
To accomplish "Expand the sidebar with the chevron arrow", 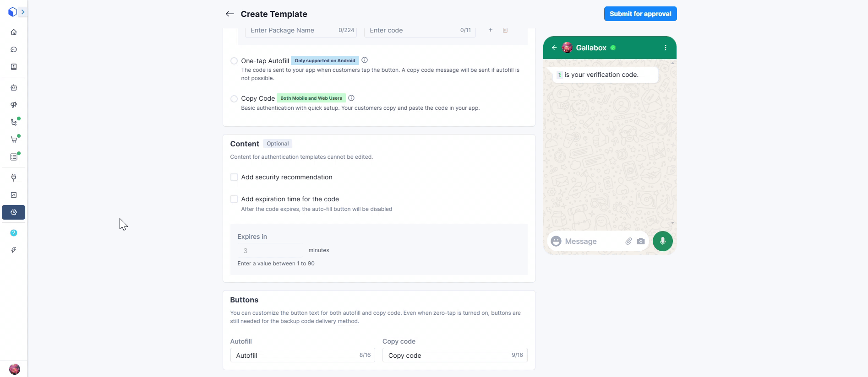I will pos(22,12).
